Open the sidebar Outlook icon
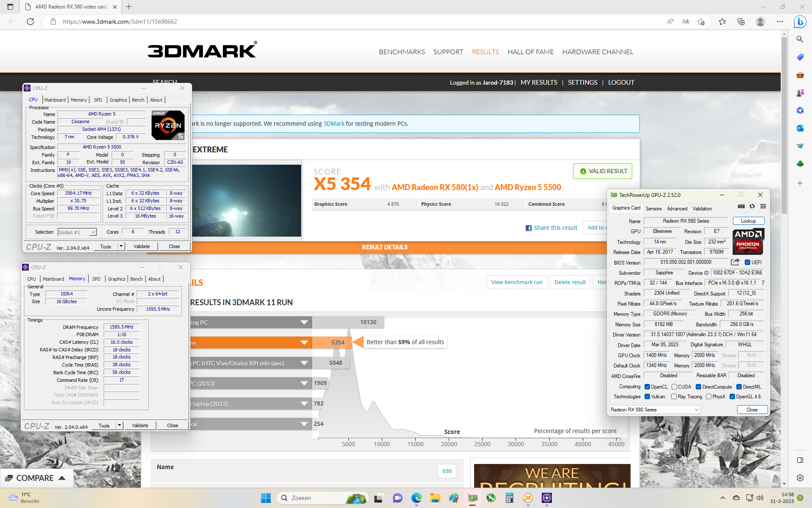Image resolution: width=812 pixels, height=508 pixels. point(800,128)
